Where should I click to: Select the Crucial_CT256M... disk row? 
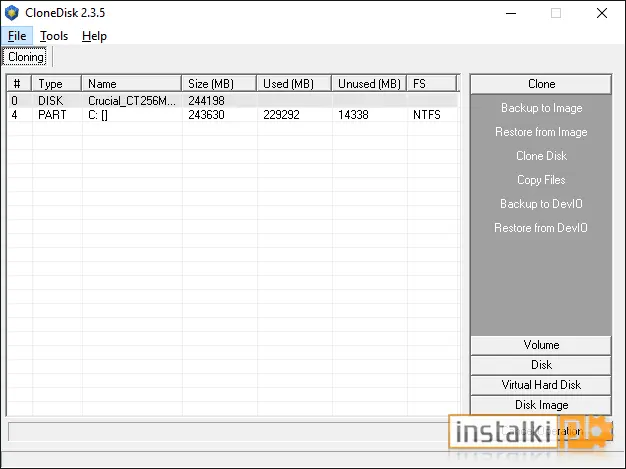(x=233, y=101)
